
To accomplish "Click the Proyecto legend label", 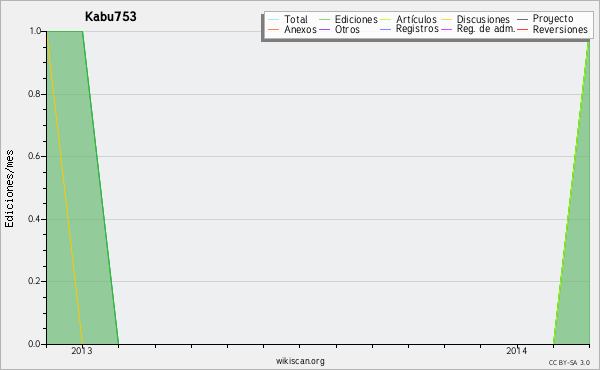I will [553, 19].
